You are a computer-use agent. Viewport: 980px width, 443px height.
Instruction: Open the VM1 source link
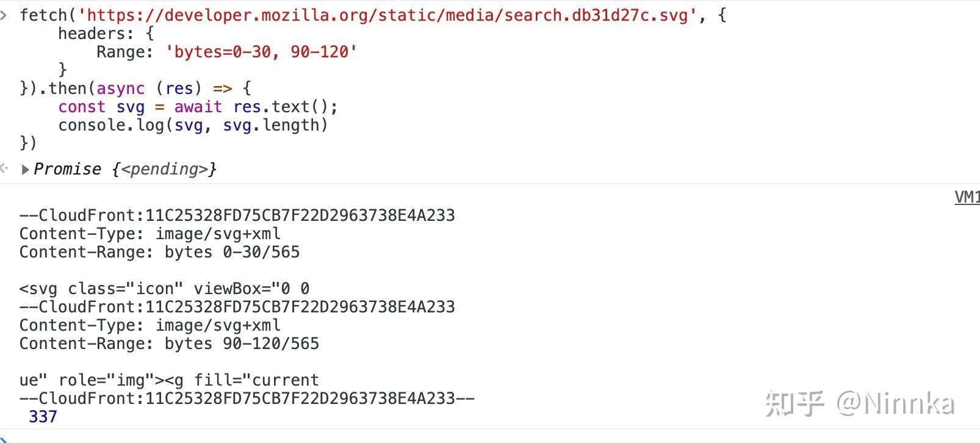click(x=967, y=197)
